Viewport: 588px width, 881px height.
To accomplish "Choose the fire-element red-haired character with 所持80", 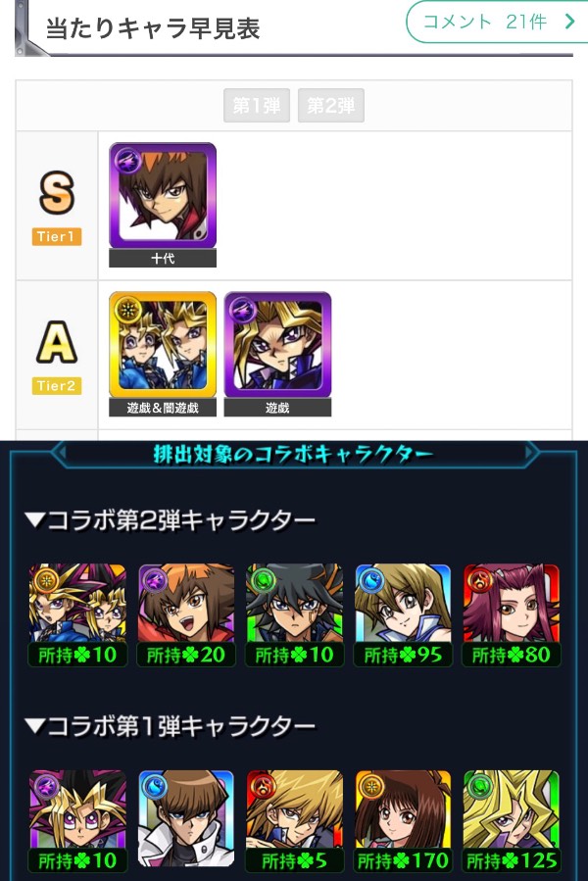I will tap(512, 615).
